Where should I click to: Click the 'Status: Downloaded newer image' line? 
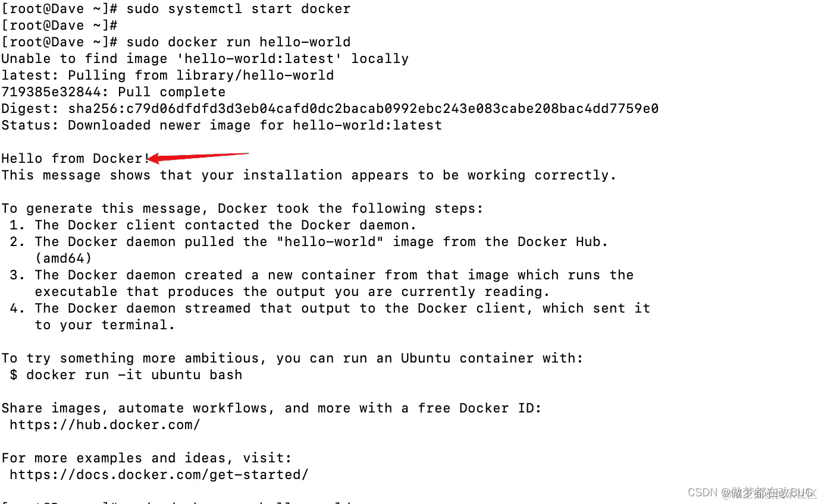click(x=221, y=125)
